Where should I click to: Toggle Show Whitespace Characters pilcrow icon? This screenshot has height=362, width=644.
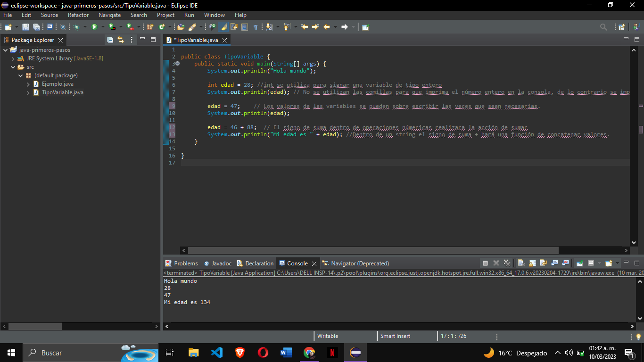pos(256,27)
